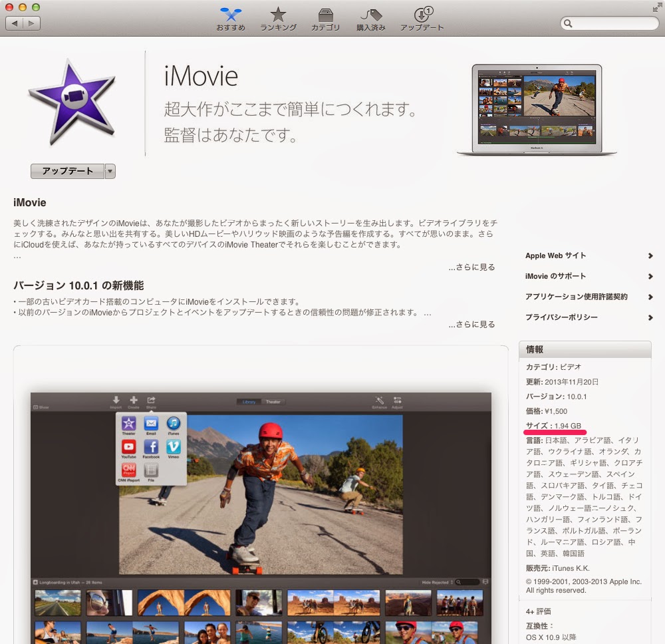The width and height of the screenshot is (665, 644).
Task: Click the MacBook promo image
Action: (x=537, y=110)
